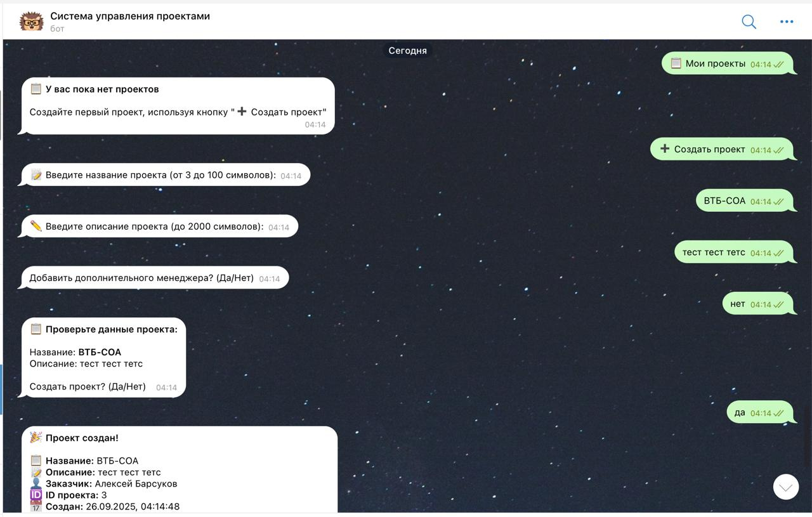Screen dimensions: 812x517
Task: Jump to latest messages with down arrow
Action: [786, 487]
